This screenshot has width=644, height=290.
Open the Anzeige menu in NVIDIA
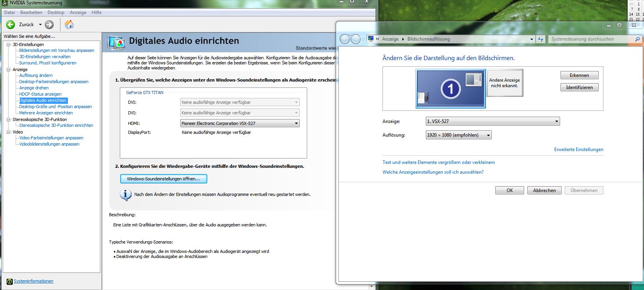tap(78, 12)
